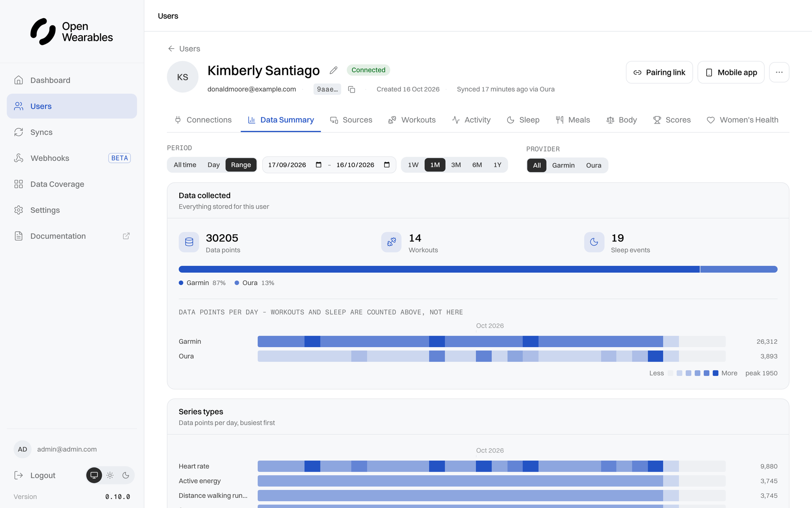Click the pencil edit name icon

click(334, 70)
